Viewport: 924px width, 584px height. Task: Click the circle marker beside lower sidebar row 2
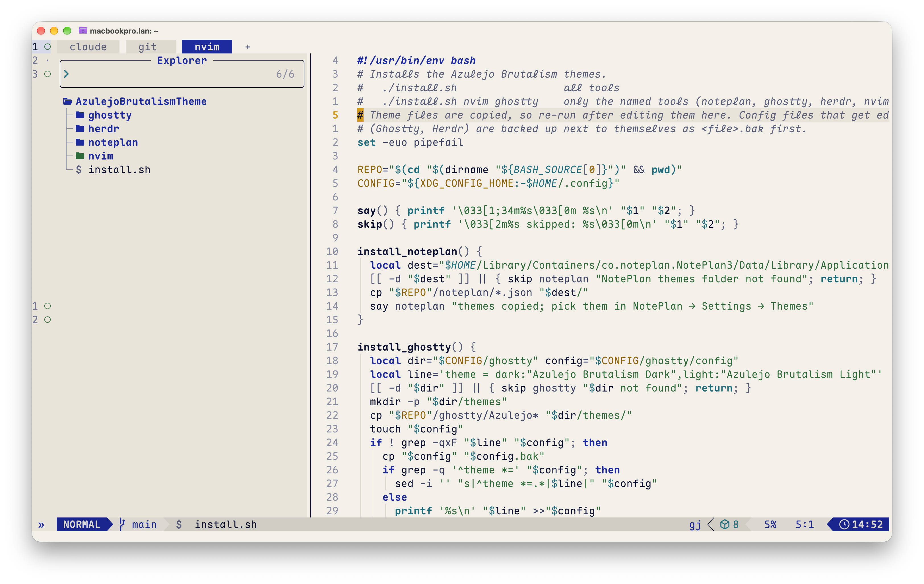click(47, 320)
